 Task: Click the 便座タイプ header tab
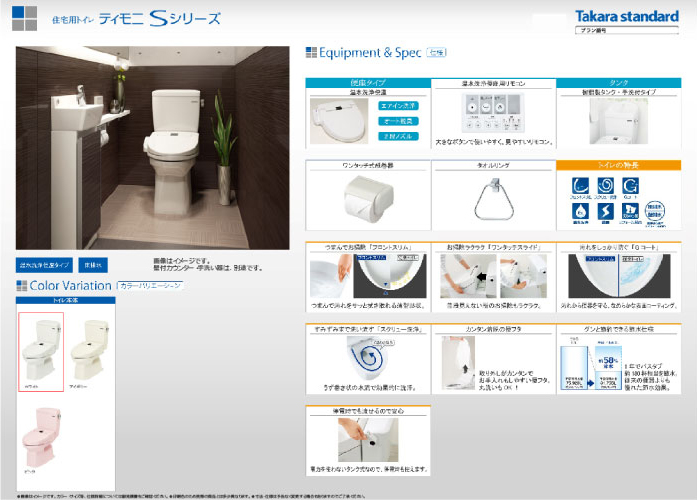(368, 83)
